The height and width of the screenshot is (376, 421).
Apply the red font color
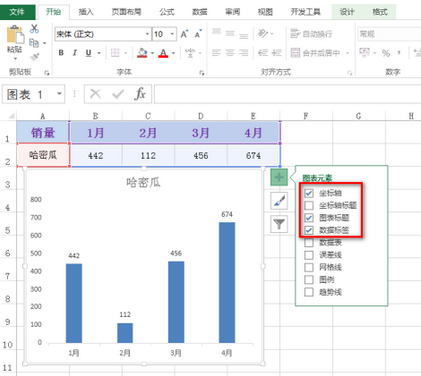coord(163,53)
